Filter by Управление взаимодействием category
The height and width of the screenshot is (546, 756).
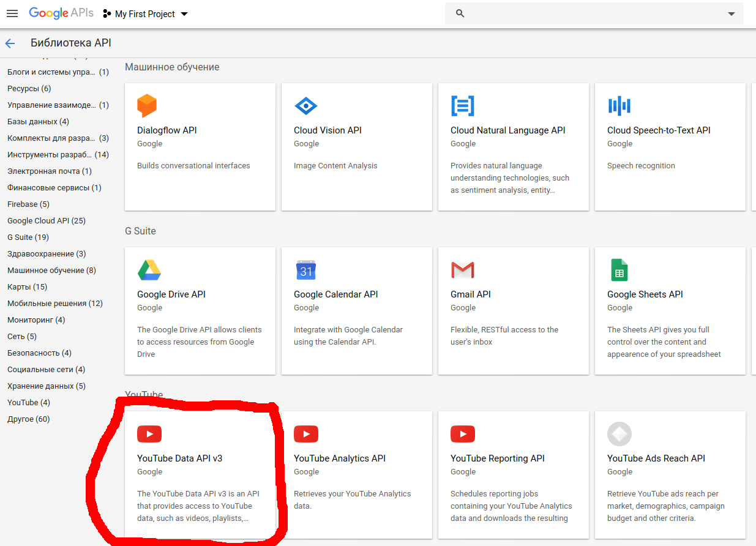click(58, 105)
